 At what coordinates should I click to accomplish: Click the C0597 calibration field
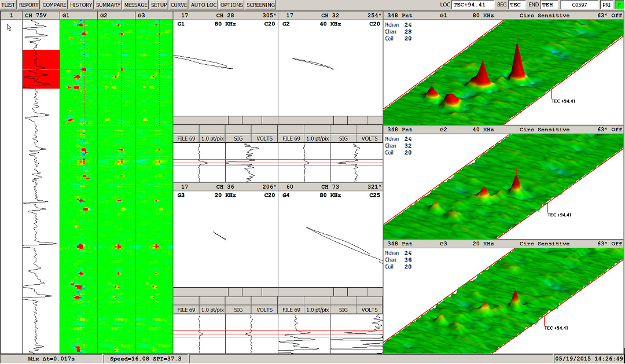579,5
